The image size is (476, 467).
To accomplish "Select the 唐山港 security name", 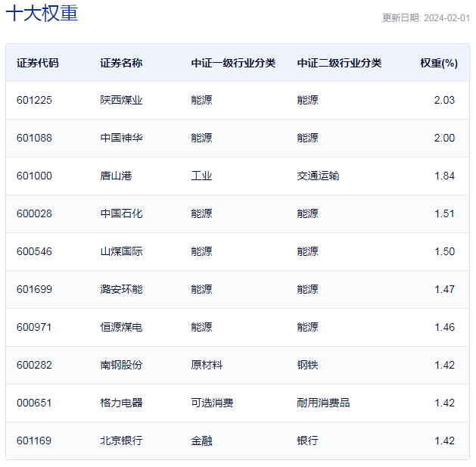I will click(x=116, y=176).
